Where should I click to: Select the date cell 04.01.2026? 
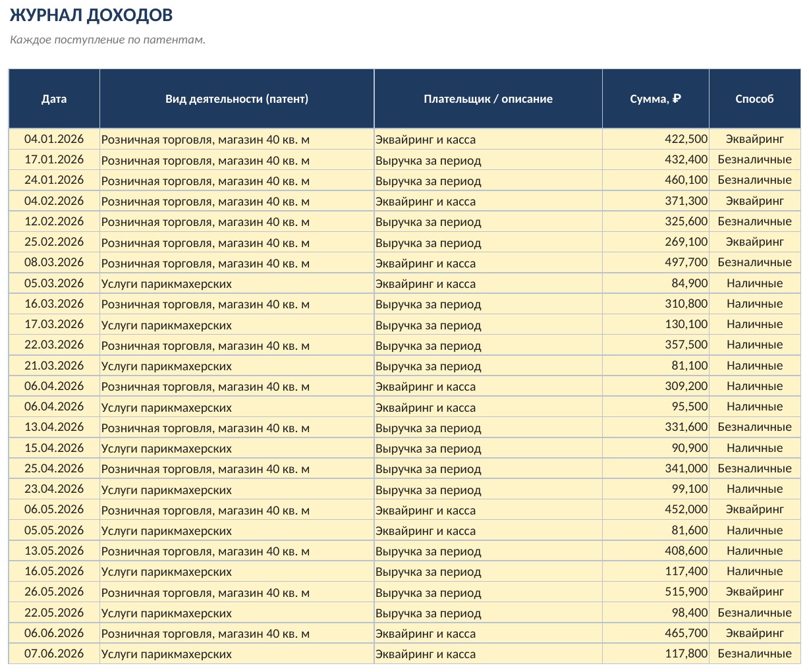(54, 139)
